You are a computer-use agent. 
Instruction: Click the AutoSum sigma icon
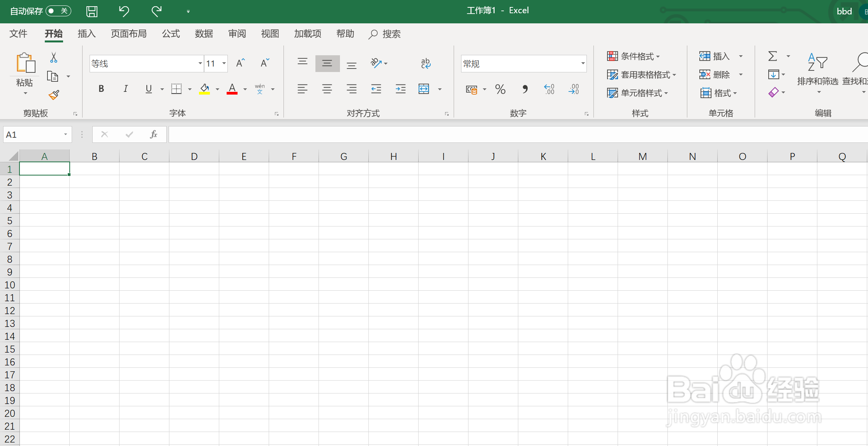pos(773,56)
